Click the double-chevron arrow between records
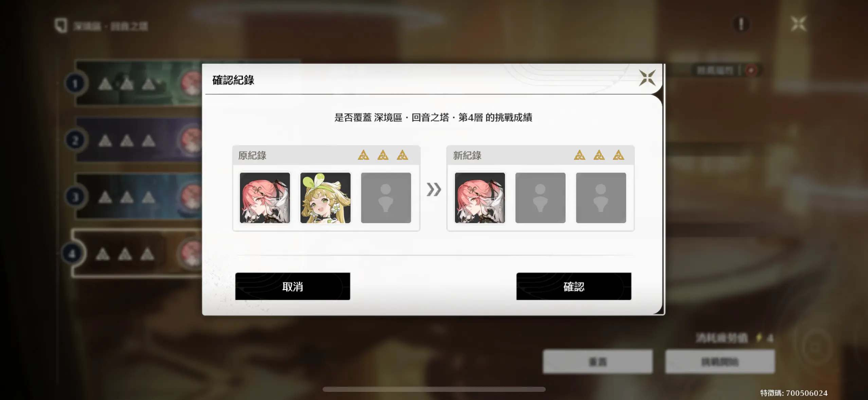Image resolution: width=868 pixels, height=400 pixels. [x=434, y=189]
